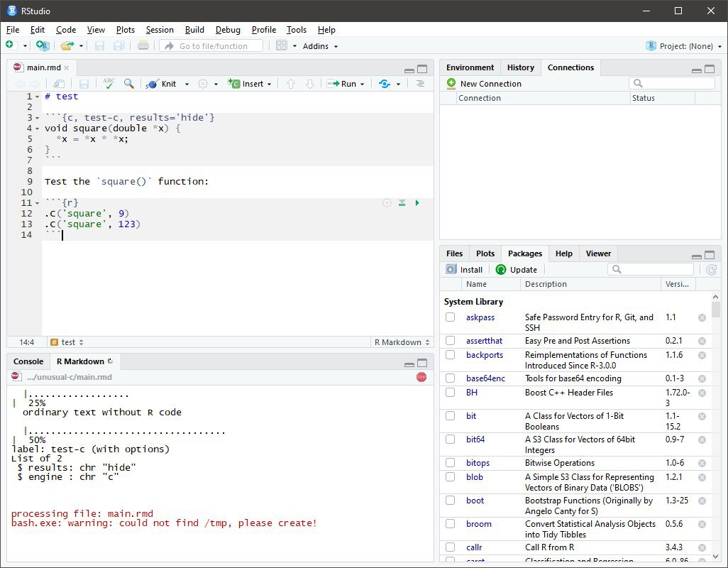
Task: Check the bit package checkbox
Action: 451,415
